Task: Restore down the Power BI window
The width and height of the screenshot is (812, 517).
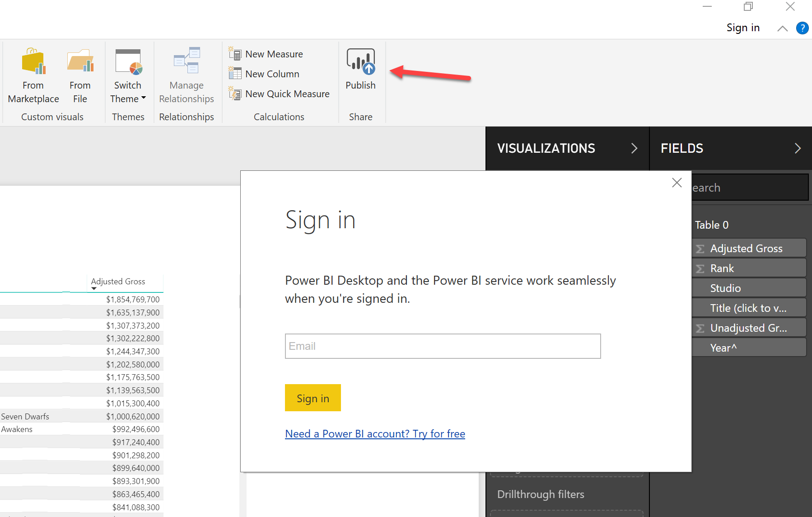Action: [748, 6]
